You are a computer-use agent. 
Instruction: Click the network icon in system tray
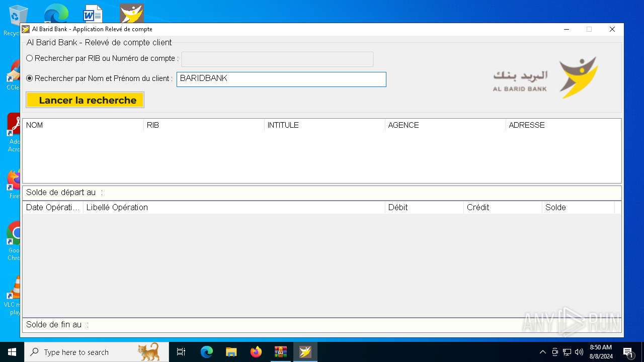click(567, 352)
